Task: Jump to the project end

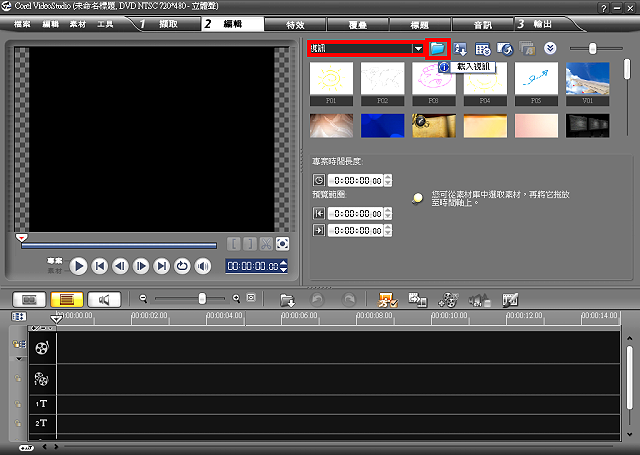Action: pos(162,266)
